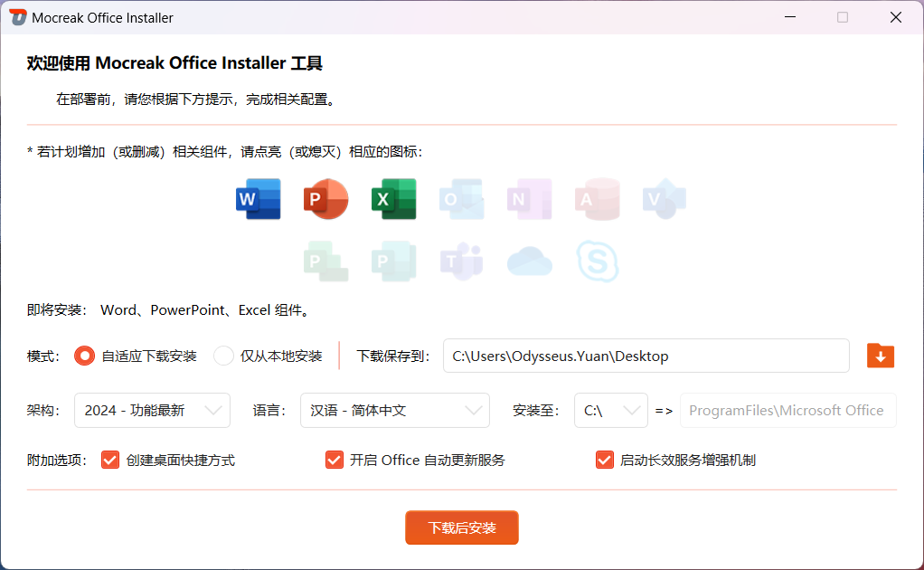Uncheck 创建桌面快捷方式 option
This screenshot has width=924, height=570.
point(109,460)
